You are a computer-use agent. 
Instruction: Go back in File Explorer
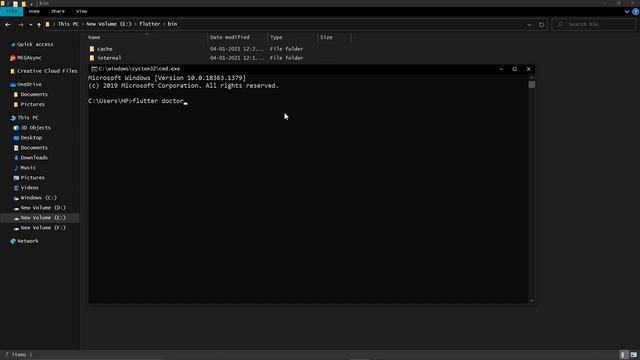[8, 24]
